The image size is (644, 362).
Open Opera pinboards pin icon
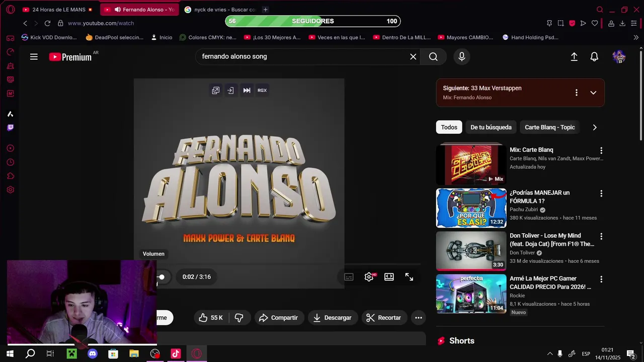tap(549, 23)
